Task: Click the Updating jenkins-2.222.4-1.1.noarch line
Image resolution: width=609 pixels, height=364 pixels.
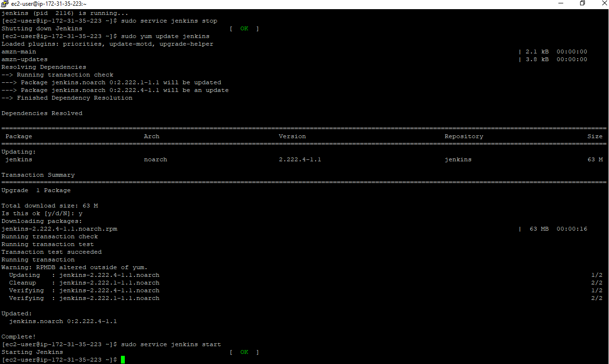Action: click(84, 275)
